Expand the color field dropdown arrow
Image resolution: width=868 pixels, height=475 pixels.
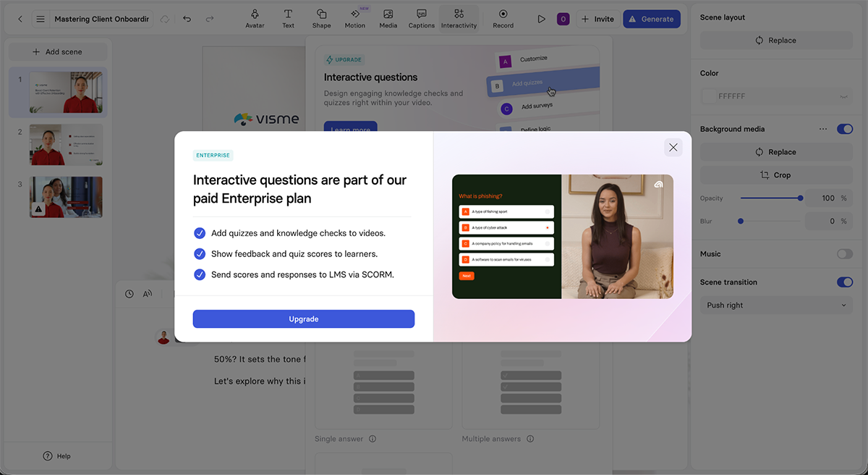tap(843, 96)
